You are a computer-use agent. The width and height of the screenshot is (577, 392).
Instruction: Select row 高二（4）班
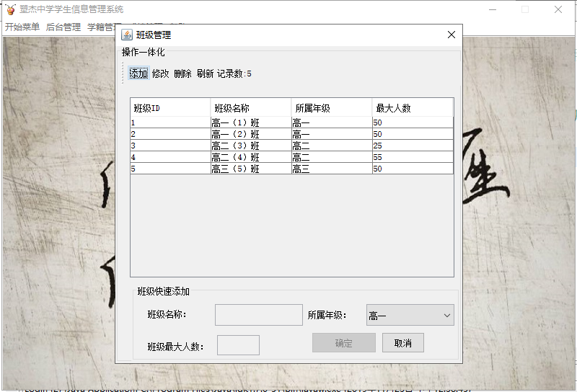point(292,157)
